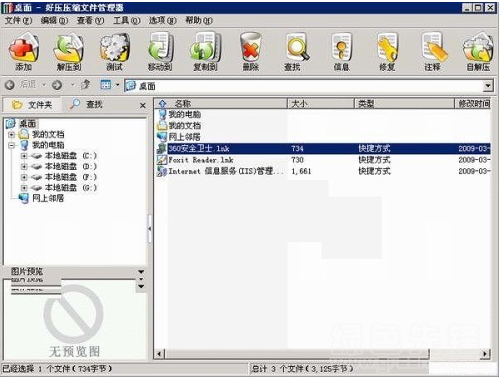Sort by 类型 column header
The width and height of the screenshot is (499, 379).
404,104
